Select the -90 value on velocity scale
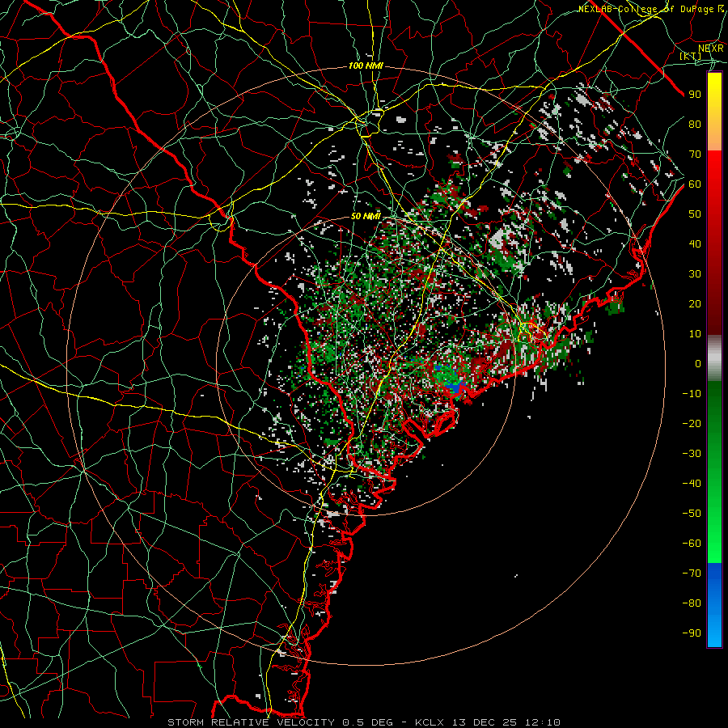Screen dimensions: 728x728 [x=692, y=633]
